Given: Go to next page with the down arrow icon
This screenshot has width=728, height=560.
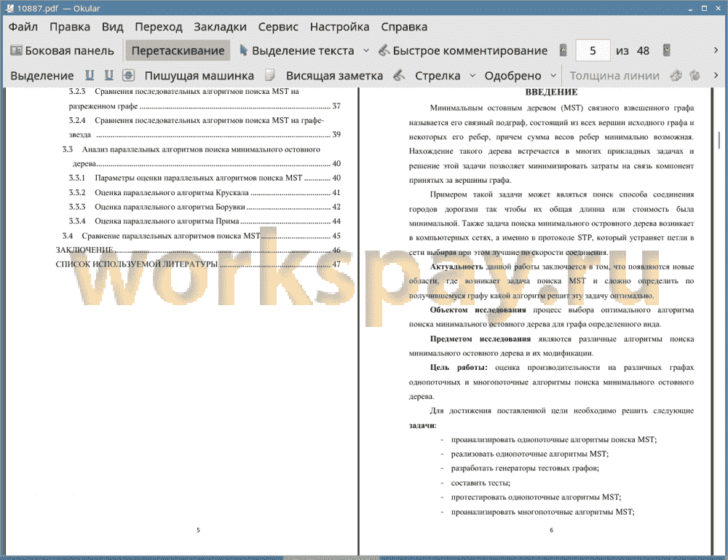Looking at the screenshot, I should click(x=666, y=50).
